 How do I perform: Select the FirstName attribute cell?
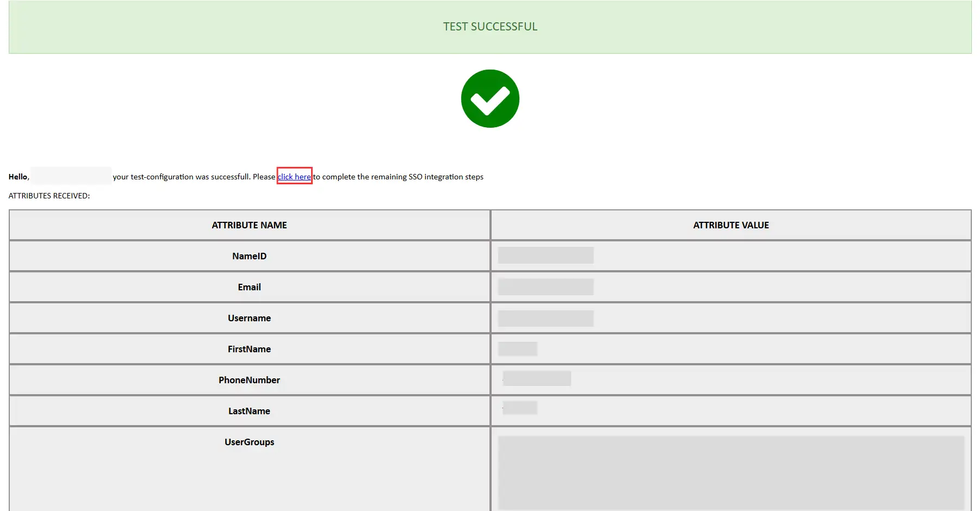(250, 349)
